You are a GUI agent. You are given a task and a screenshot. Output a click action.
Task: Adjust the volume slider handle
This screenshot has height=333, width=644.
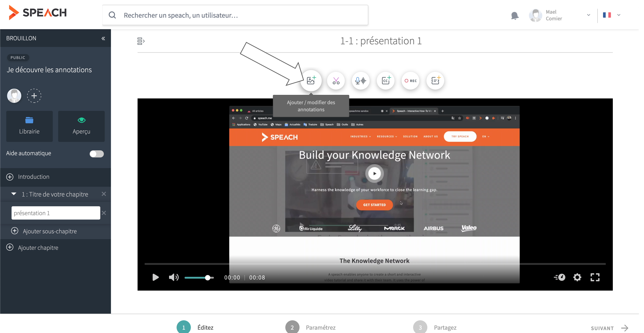(x=208, y=277)
